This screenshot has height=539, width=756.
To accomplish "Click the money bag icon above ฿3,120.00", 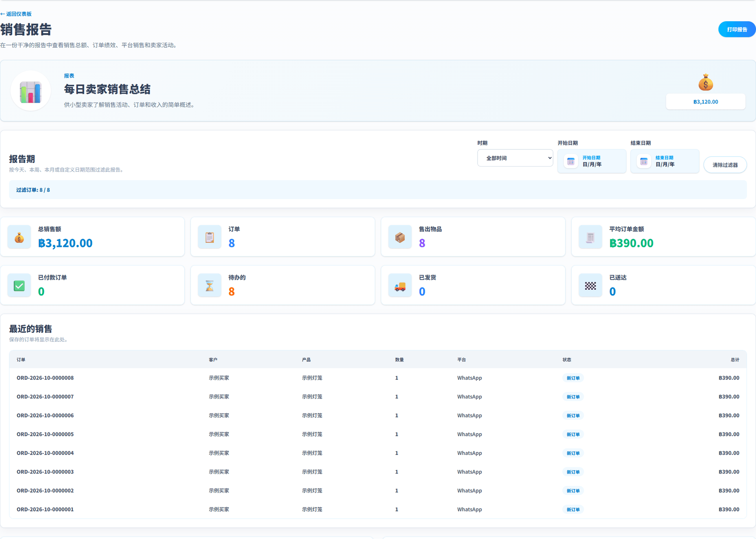I will tap(705, 83).
